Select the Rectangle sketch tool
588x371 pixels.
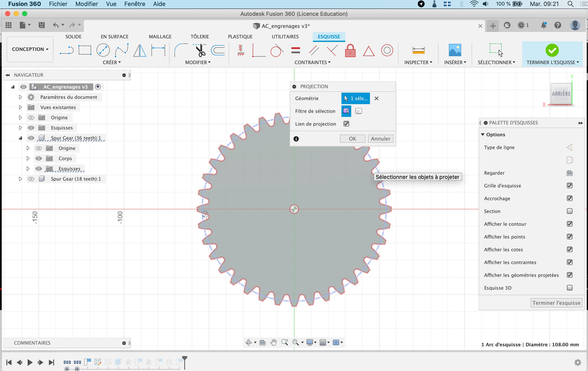pyautogui.click(x=84, y=50)
